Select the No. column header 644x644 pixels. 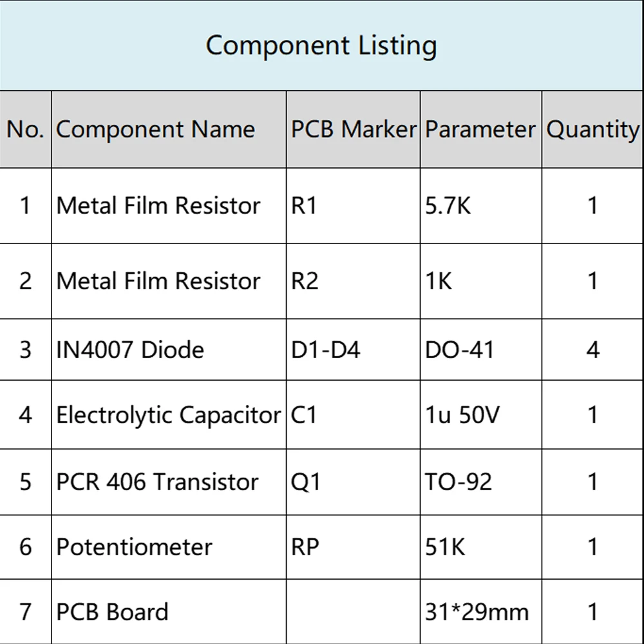click(x=26, y=129)
